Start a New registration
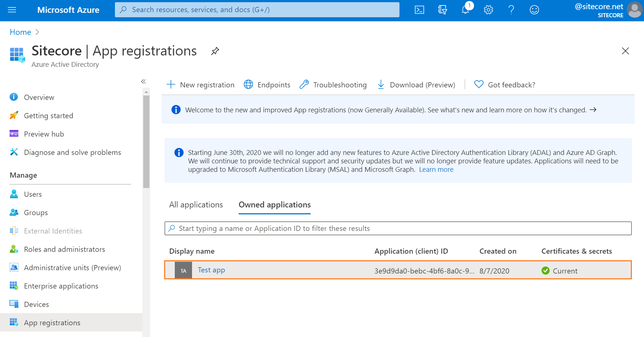The width and height of the screenshot is (644, 337). (x=200, y=85)
